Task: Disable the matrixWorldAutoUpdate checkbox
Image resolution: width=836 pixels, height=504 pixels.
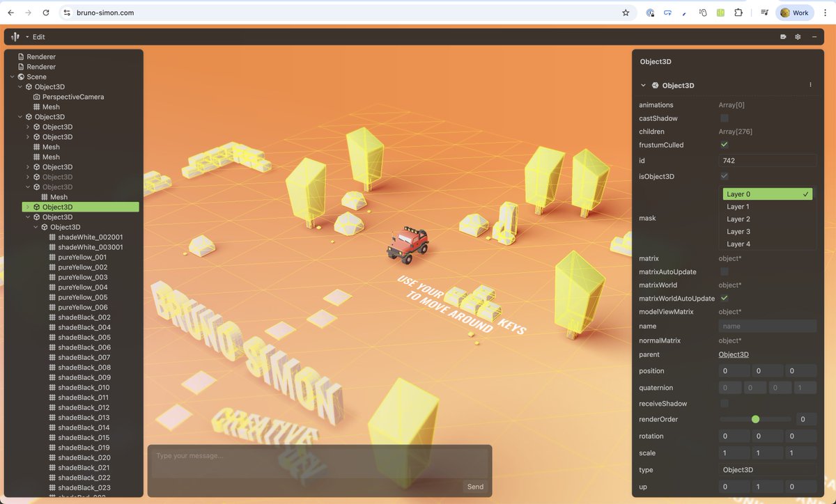Action: tap(725, 298)
